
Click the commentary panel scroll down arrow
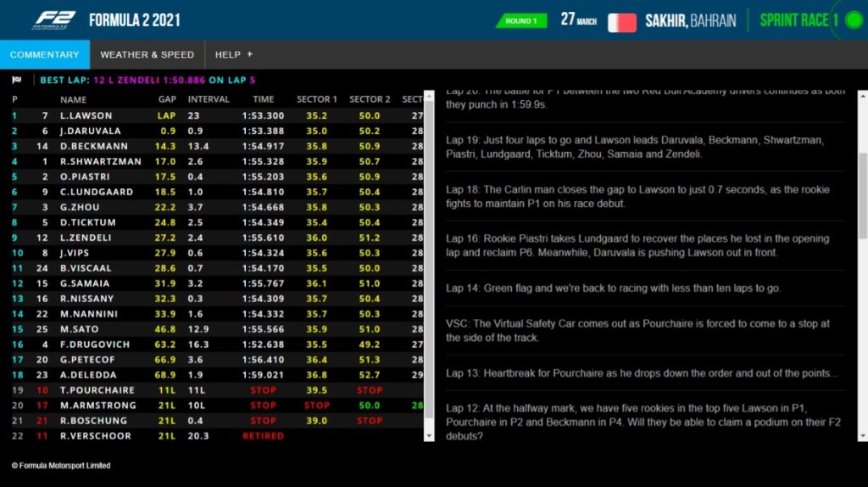click(862, 436)
